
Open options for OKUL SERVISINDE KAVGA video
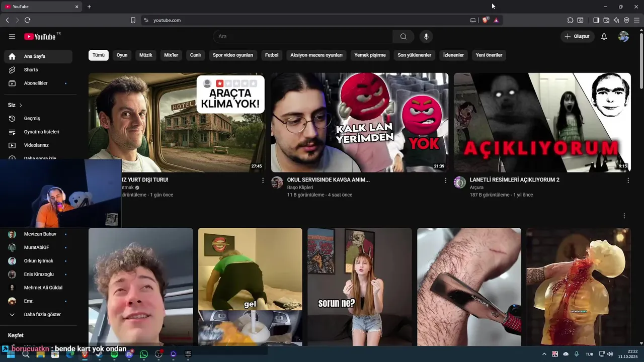[x=445, y=180]
